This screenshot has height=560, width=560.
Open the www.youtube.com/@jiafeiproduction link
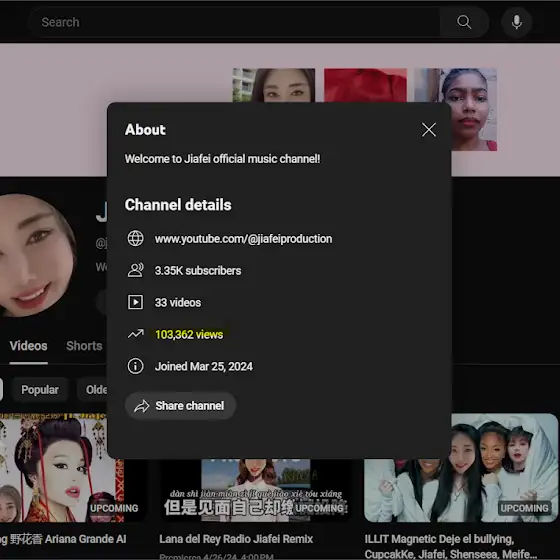pyautogui.click(x=243, y=239)
